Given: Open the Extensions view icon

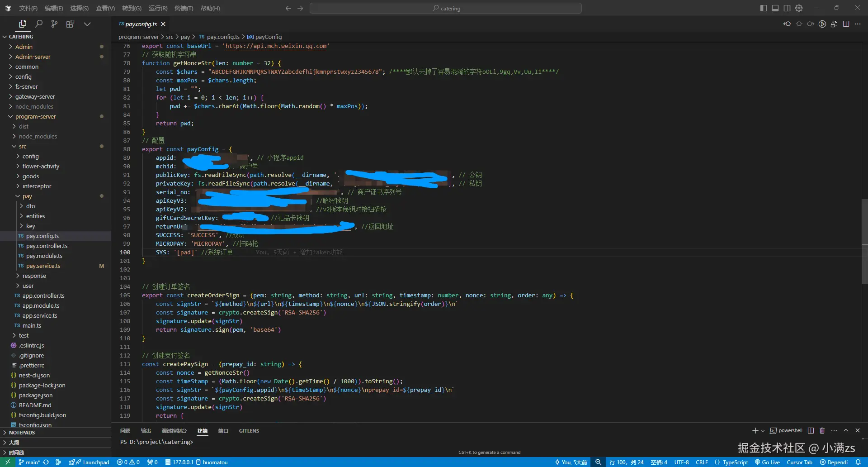Looking at the screenshot, I should [70, 24].
